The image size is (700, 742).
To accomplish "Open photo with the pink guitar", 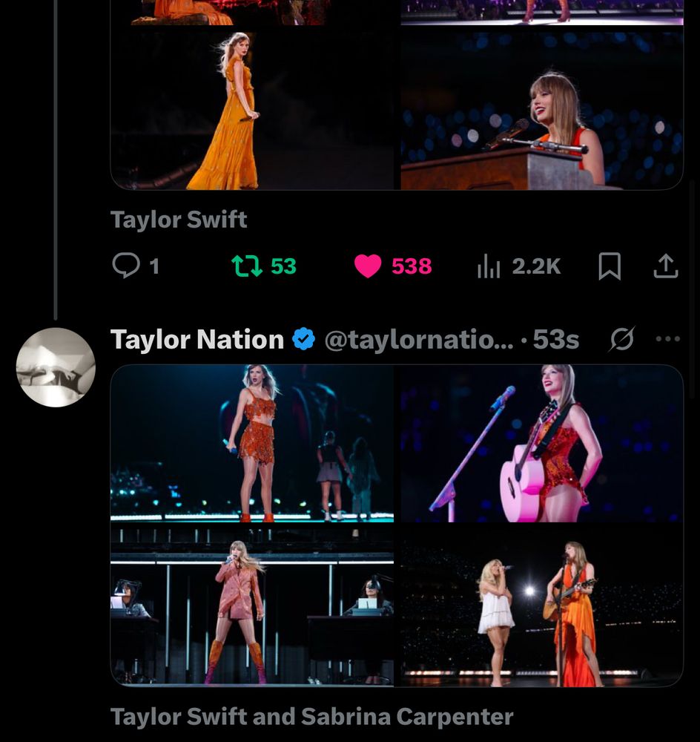I will tap(541, 443).
